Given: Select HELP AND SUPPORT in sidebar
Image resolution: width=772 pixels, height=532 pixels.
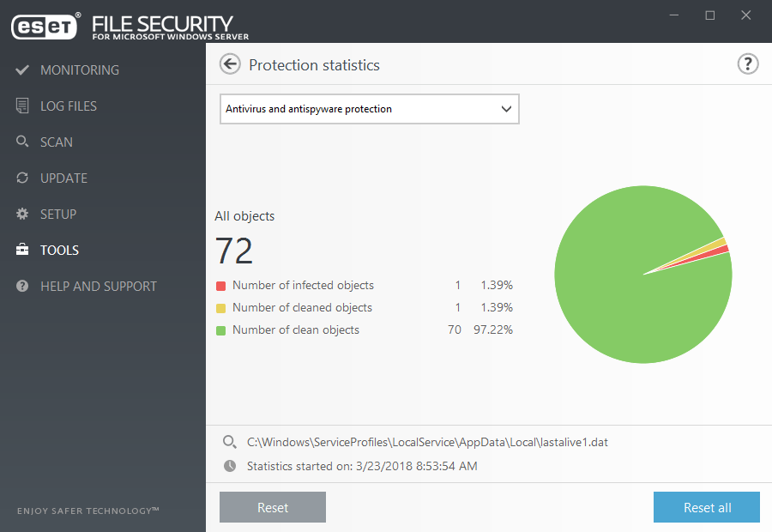Looking at the screenshot, I should [99, 287].
